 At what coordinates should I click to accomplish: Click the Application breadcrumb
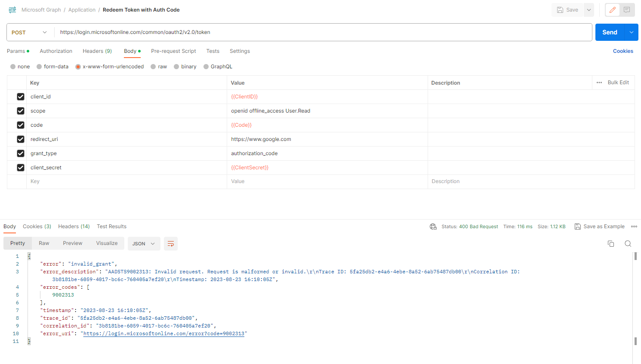pos(82,10)
